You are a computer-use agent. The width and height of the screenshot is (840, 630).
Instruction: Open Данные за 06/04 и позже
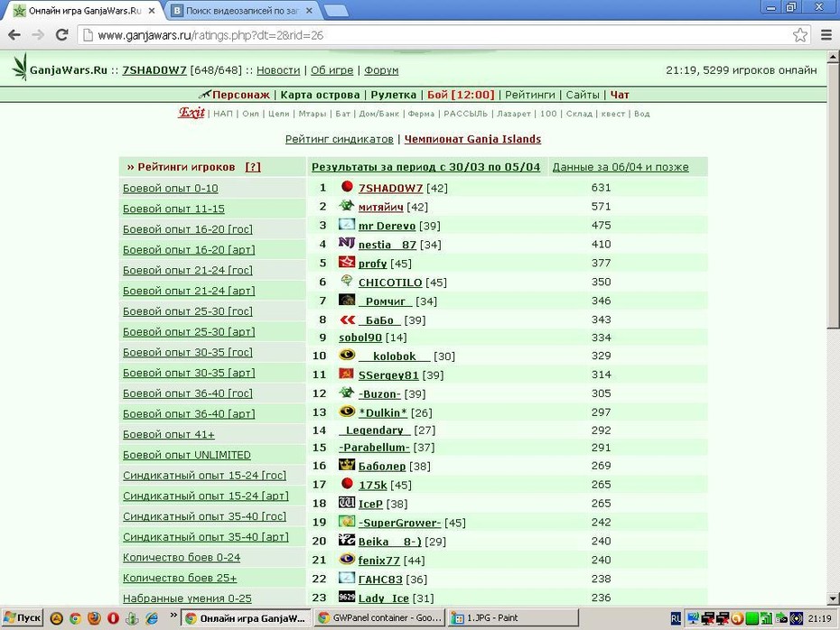tap(621, 167)
